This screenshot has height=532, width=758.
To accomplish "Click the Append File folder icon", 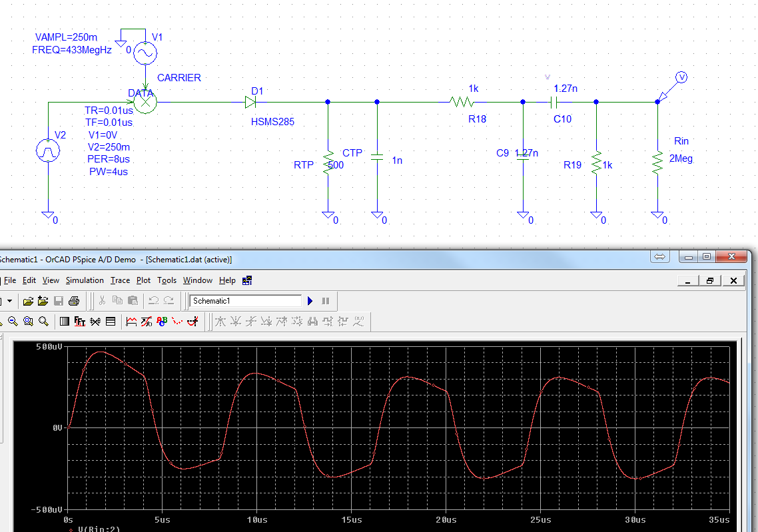I will click(43, 301).
